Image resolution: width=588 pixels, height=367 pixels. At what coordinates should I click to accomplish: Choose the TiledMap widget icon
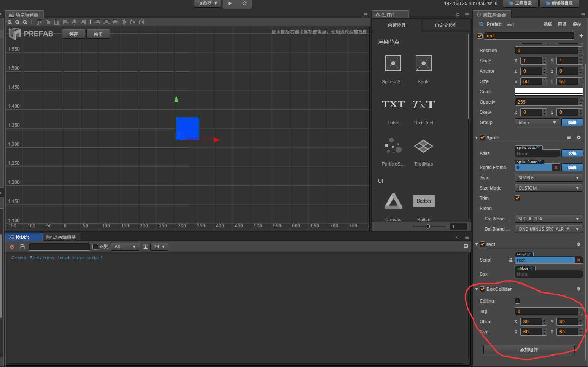(x=424, y=146)
